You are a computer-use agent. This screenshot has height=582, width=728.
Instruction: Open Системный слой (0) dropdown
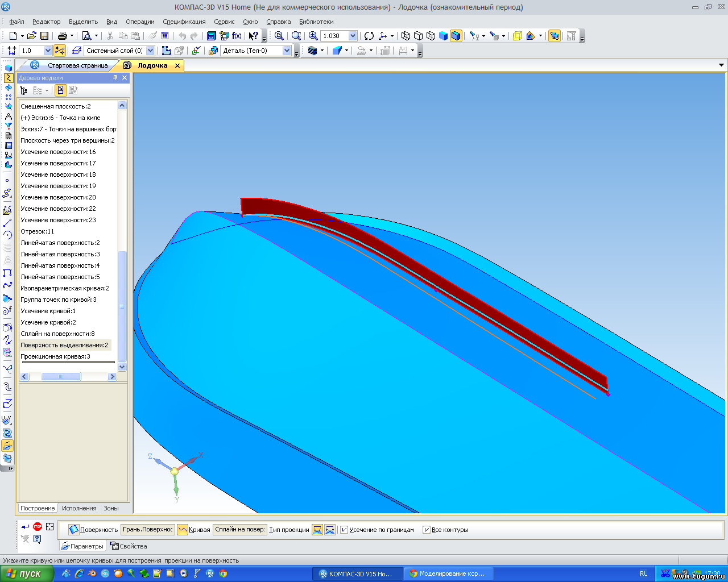pyautogui.click(x=150, y=51)
